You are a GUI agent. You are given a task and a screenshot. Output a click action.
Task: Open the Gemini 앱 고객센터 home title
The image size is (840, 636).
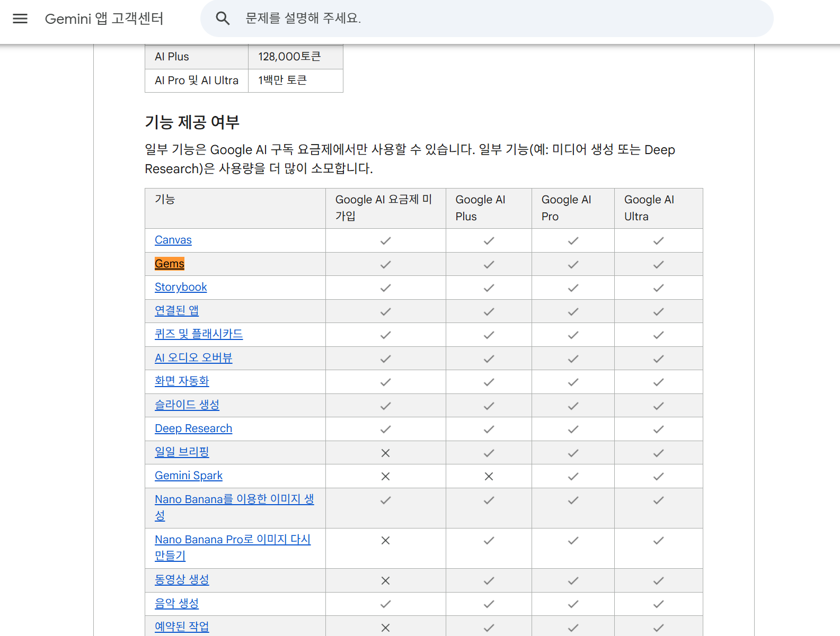[104, 19]
